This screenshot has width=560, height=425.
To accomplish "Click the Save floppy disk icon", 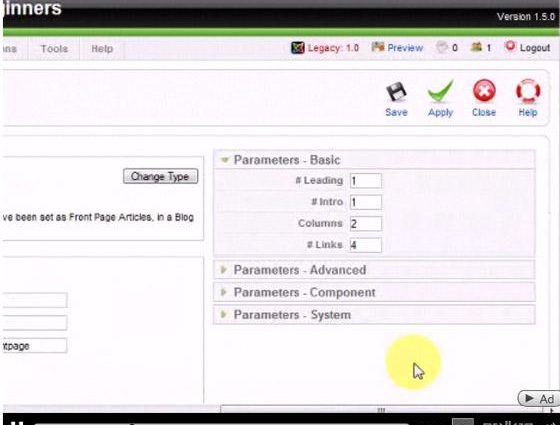I will click(x=396, y=92).
